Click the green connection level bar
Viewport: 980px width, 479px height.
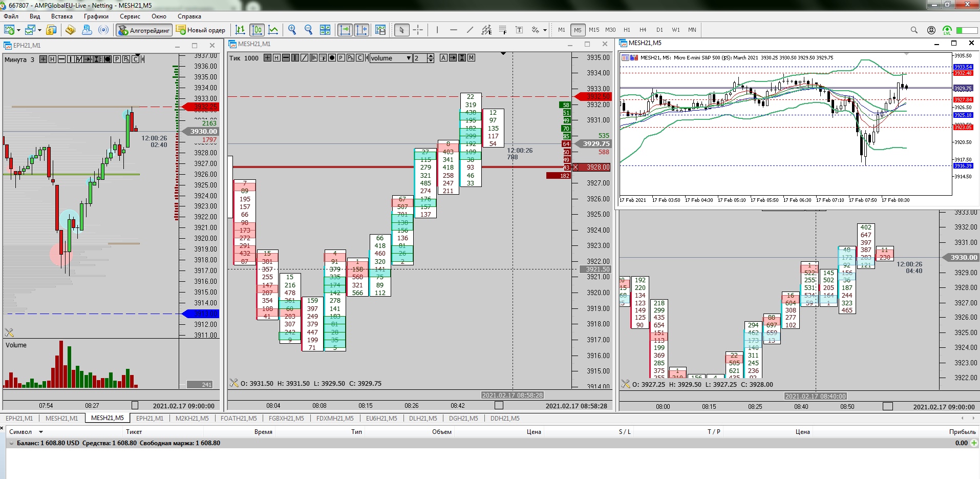pyautogui.click(x=967, y=30)
